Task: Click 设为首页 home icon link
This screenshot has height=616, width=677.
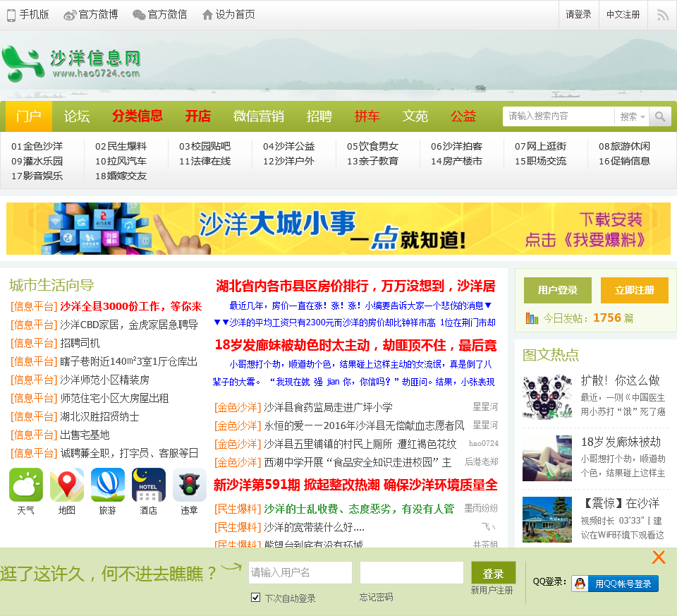Action: pyautogui.click(x=228, y=15)
